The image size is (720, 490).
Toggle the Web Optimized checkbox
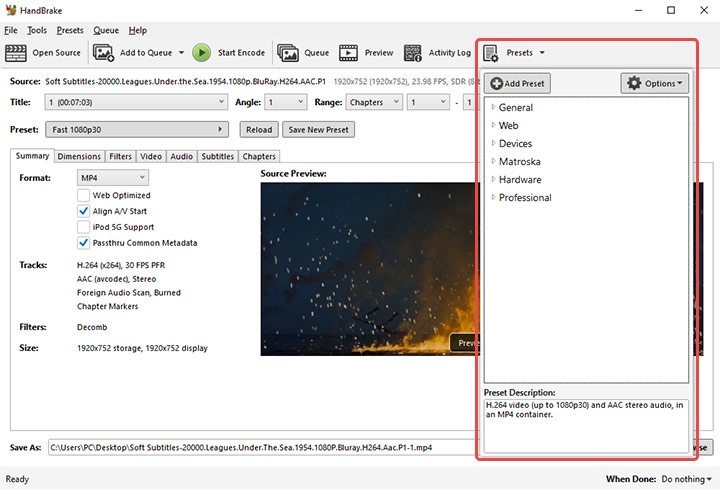pos(83,195)
